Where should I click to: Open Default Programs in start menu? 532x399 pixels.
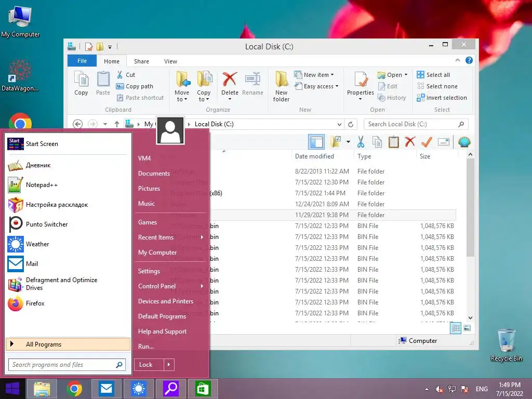click(162, 316)
